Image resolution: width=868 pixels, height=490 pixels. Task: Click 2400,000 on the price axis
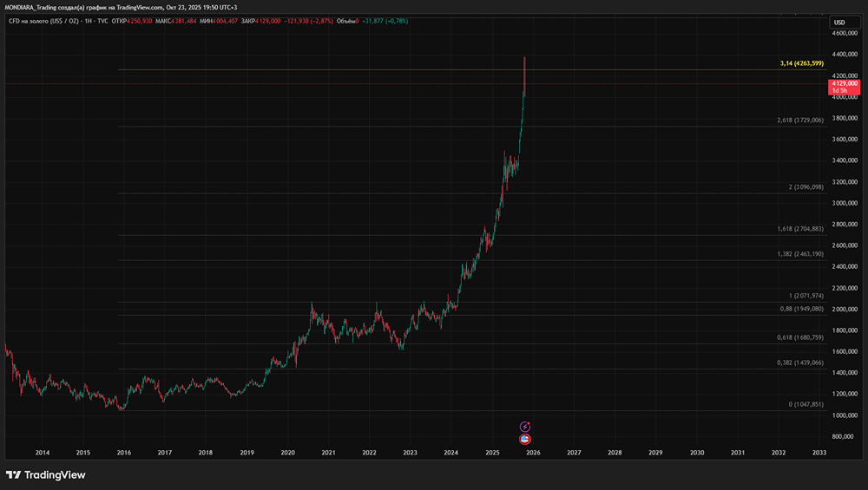pos(845,266)
